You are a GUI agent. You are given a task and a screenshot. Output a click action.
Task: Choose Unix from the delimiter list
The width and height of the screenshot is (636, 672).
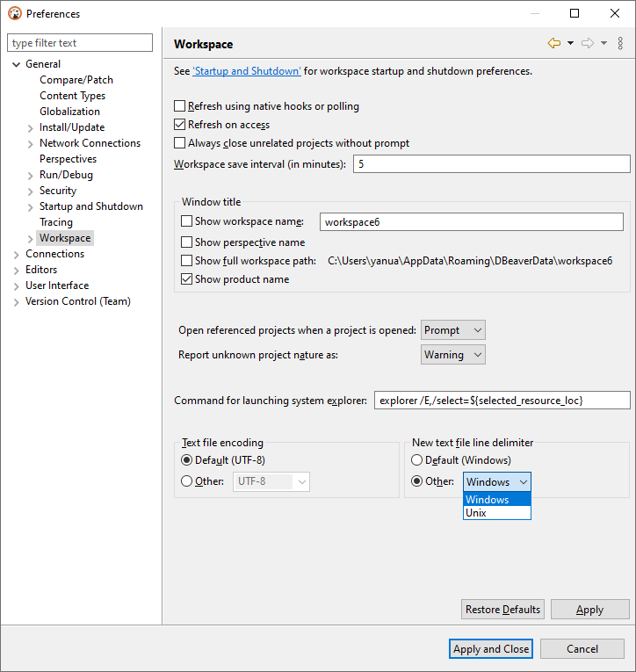pyautogui.click(x=496, y=513)
